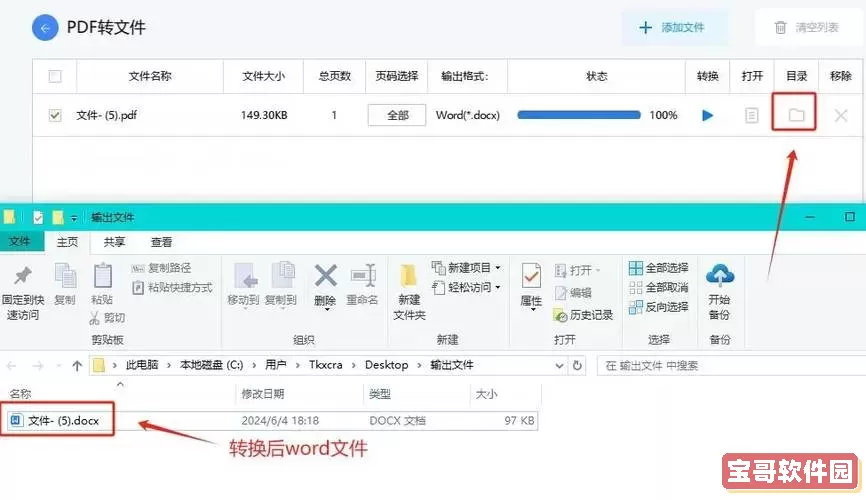
Task: Open the 全部 page selection box
Action: 397,115
